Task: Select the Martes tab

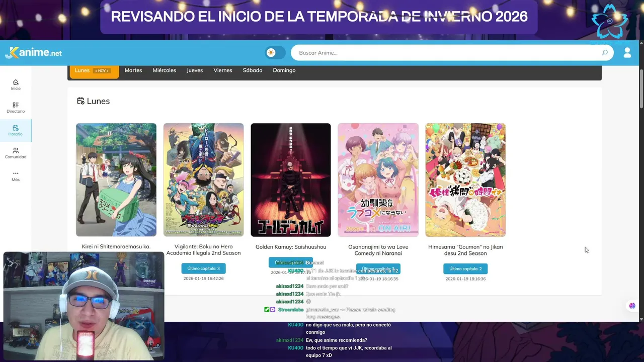Action: click(x=133, y=70)
